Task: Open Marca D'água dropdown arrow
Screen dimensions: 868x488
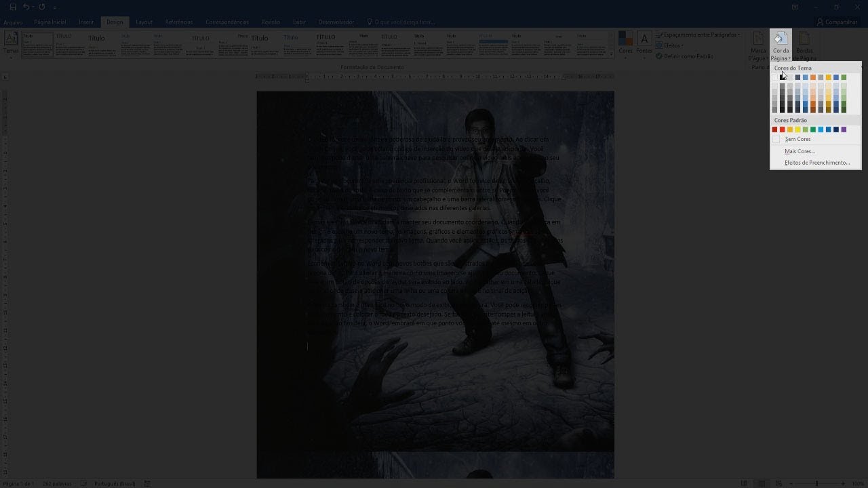Action: (x=767, y=58)
